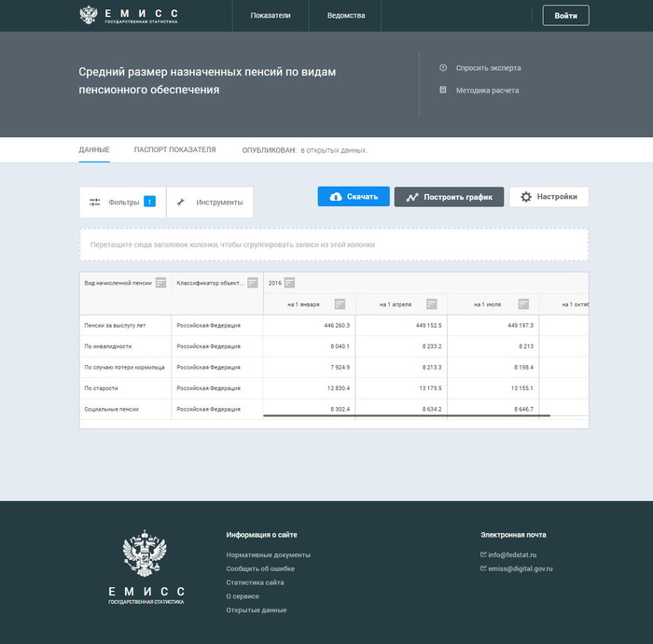Click the value 8 646.7 cell

493,408
